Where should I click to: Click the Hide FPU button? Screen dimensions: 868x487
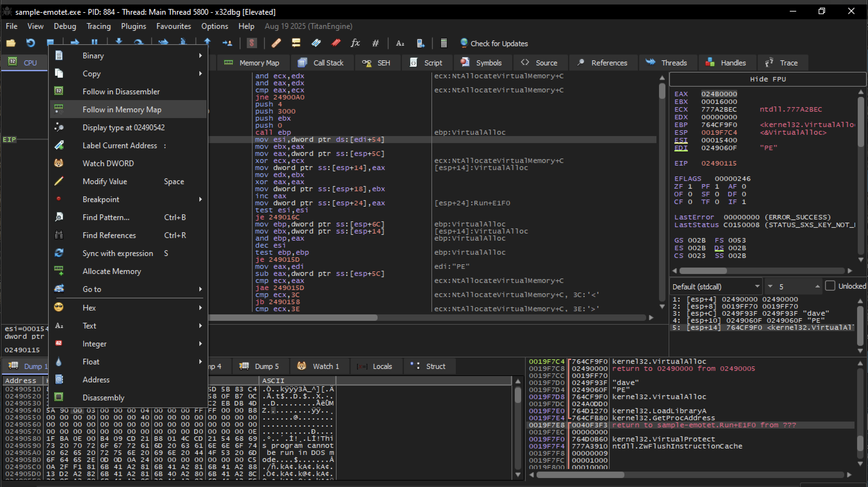pos(768,79)
